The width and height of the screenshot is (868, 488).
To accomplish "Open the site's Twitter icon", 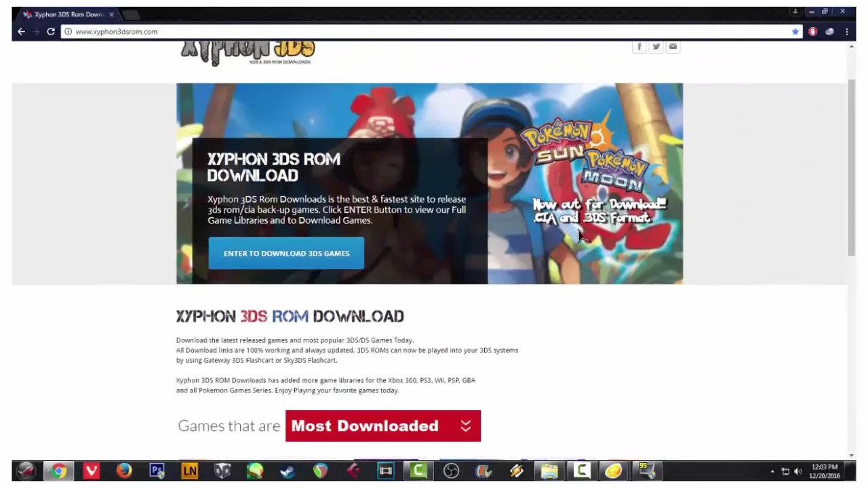I will [x=656, y=47].
